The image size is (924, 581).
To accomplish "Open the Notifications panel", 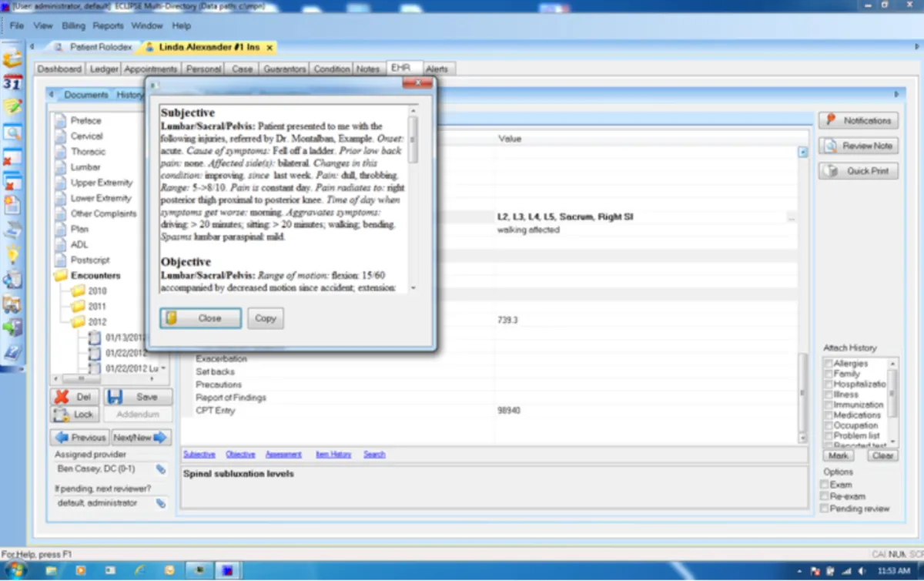I will pos(859,121).
